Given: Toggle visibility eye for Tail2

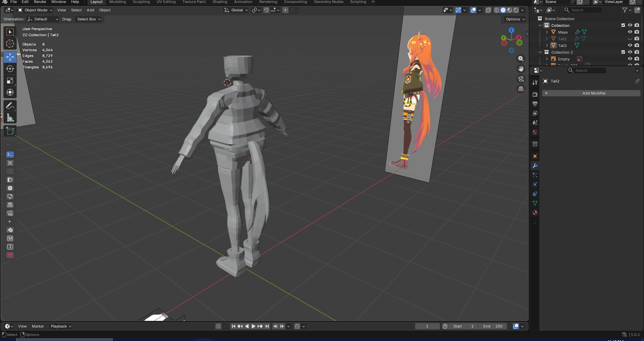Looking at the screenshot, I should [630, 45].
